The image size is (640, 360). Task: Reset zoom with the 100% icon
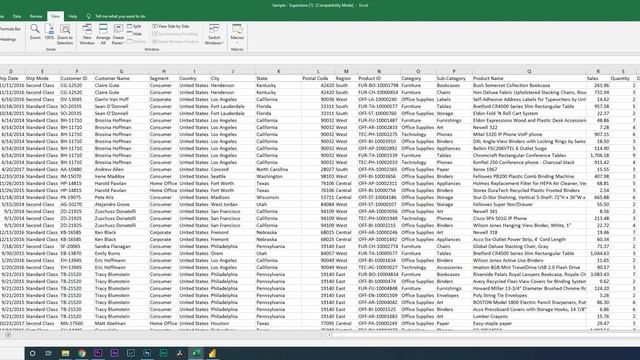click(x=49, y=29)
